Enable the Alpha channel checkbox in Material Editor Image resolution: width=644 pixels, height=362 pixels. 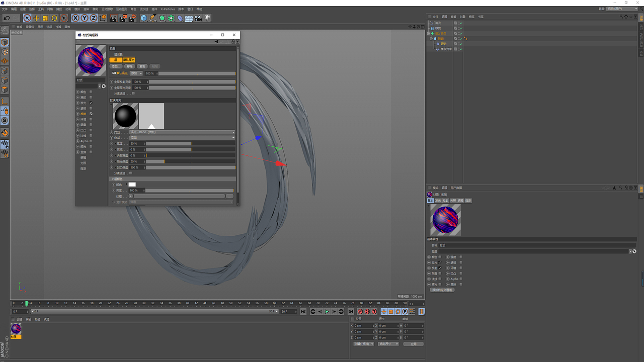[x=91, y=141]
